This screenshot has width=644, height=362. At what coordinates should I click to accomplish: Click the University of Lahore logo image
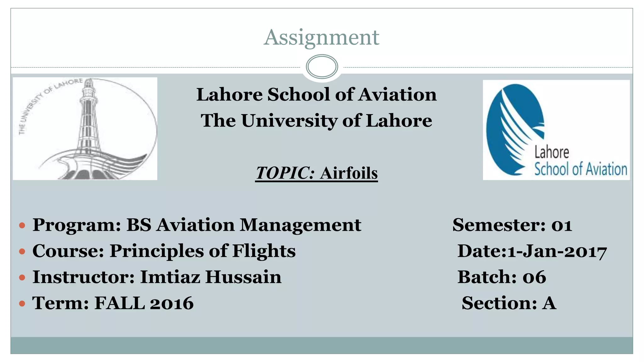(85, 129)
